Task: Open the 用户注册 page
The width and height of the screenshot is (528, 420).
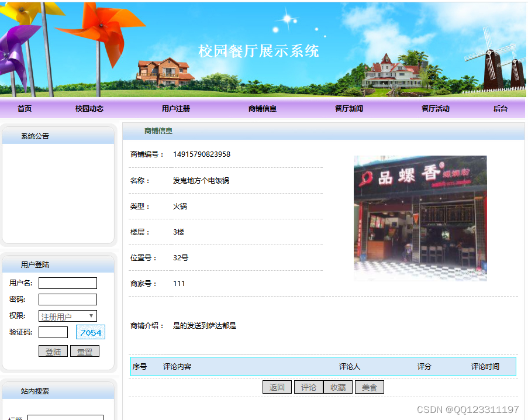Action: click(x=176, y=108)
